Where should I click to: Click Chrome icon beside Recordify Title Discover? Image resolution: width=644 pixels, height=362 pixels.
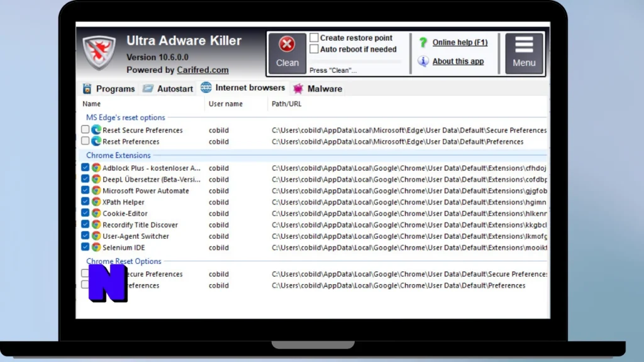point(96,224)
